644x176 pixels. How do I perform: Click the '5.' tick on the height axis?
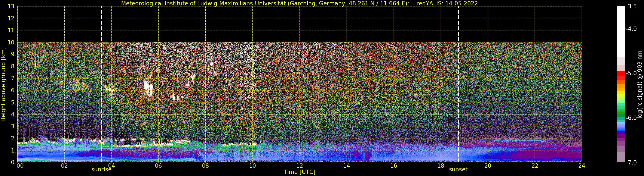[13, 102]
